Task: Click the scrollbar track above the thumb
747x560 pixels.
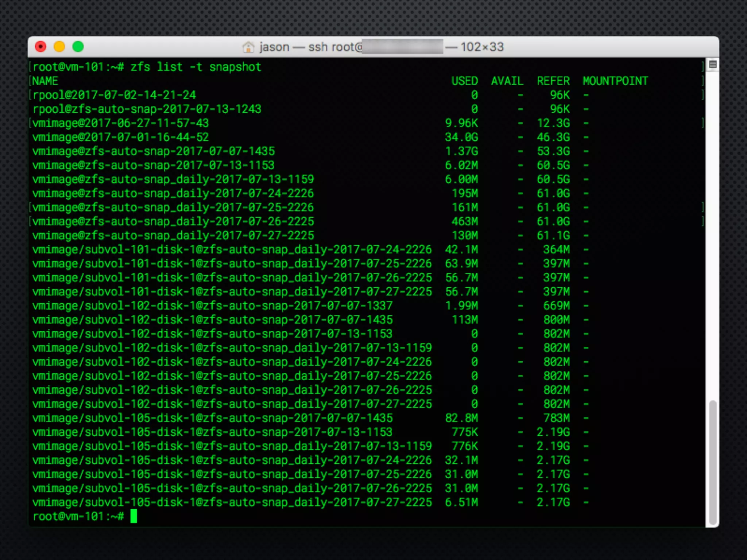Action: 713,233
